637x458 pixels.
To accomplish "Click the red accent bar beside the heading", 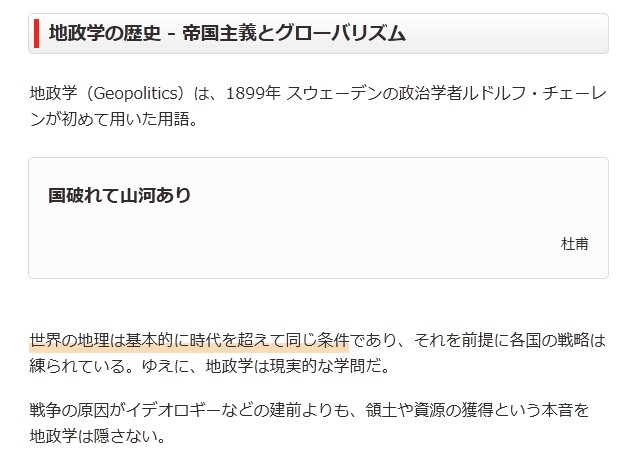I will [36, 34].
